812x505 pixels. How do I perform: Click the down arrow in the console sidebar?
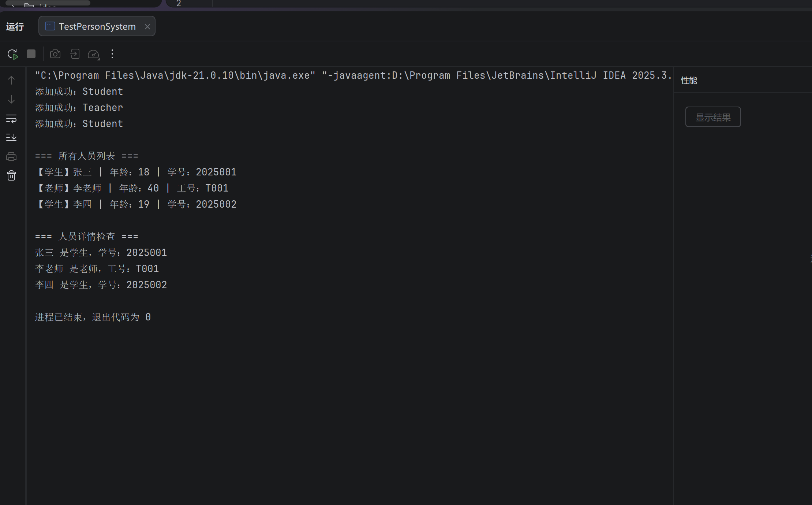click(11, 99)
